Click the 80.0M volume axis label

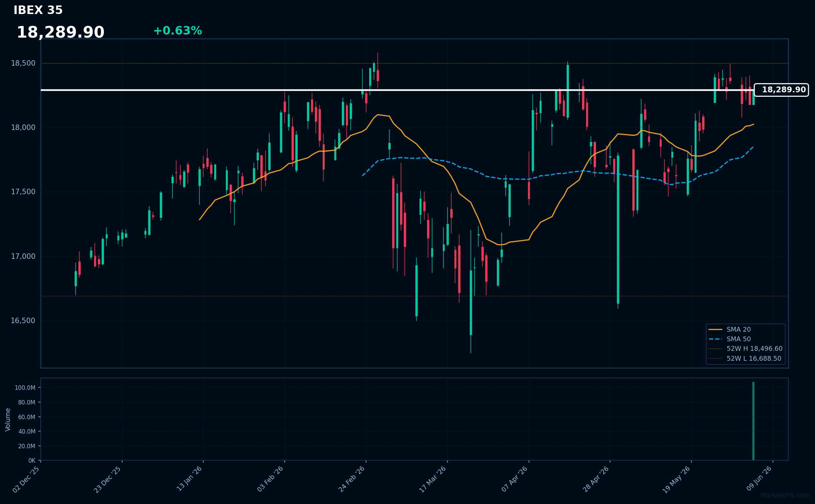pos(27,402)
